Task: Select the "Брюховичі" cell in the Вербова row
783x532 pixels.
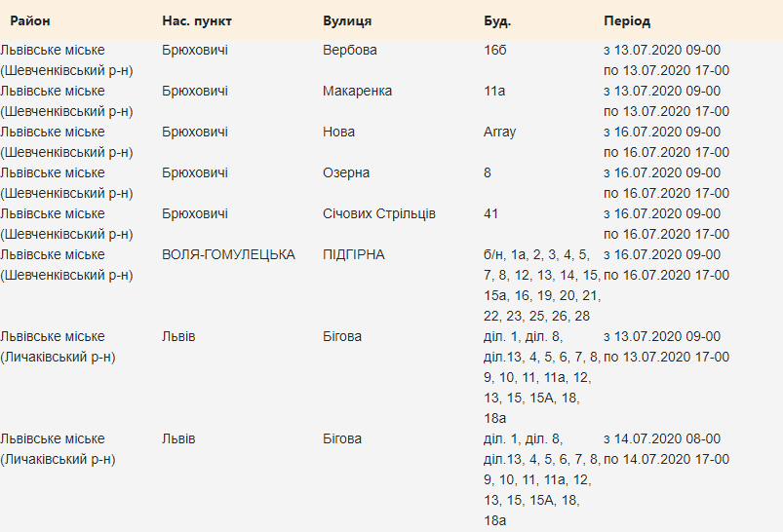Action: 195,50
